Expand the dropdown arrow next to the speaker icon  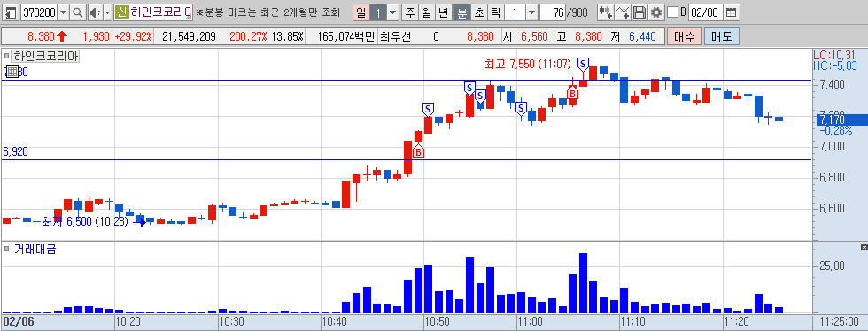107,12
